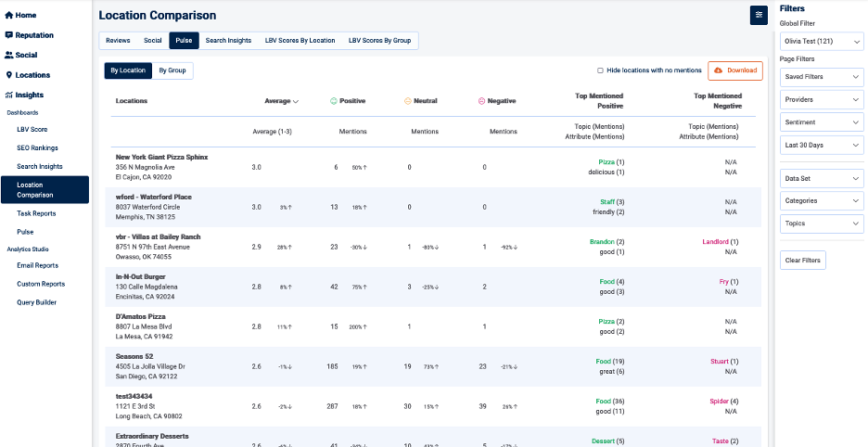
Task: Click the Home icon in sidebar
Action: coord(9,16)
